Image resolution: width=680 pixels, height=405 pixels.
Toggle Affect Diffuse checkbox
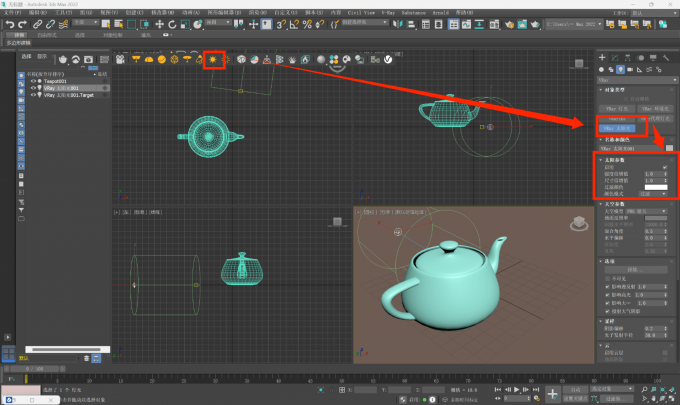(x=608, y=287)
